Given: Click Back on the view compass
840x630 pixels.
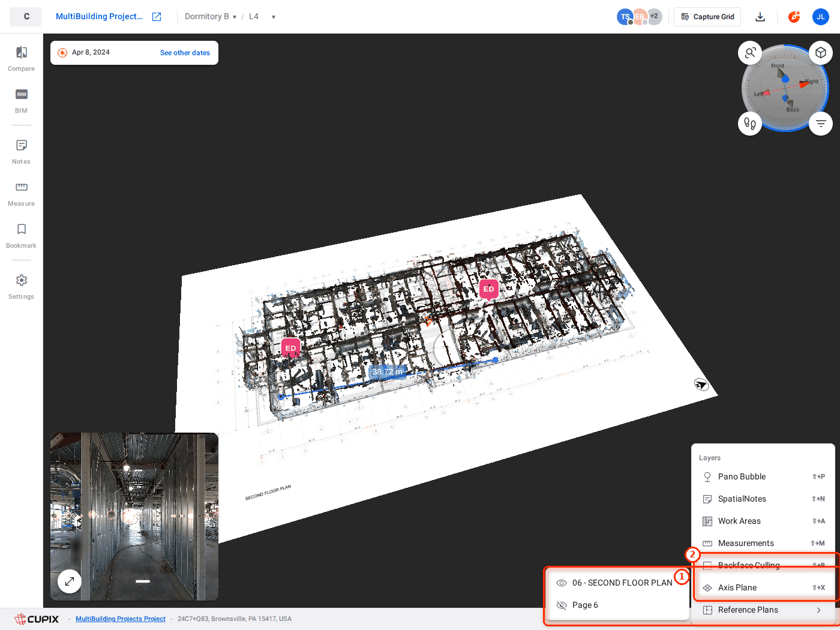Looking at the screenshot, I should click(x=793, y=110).
